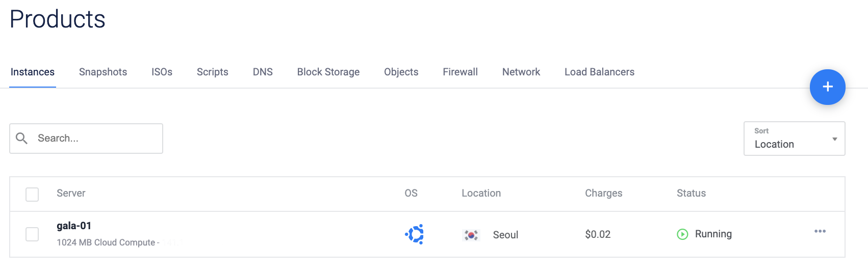Click the search magnifier icon
Viewport: 868px width, 274px height.
pos(21,138)
